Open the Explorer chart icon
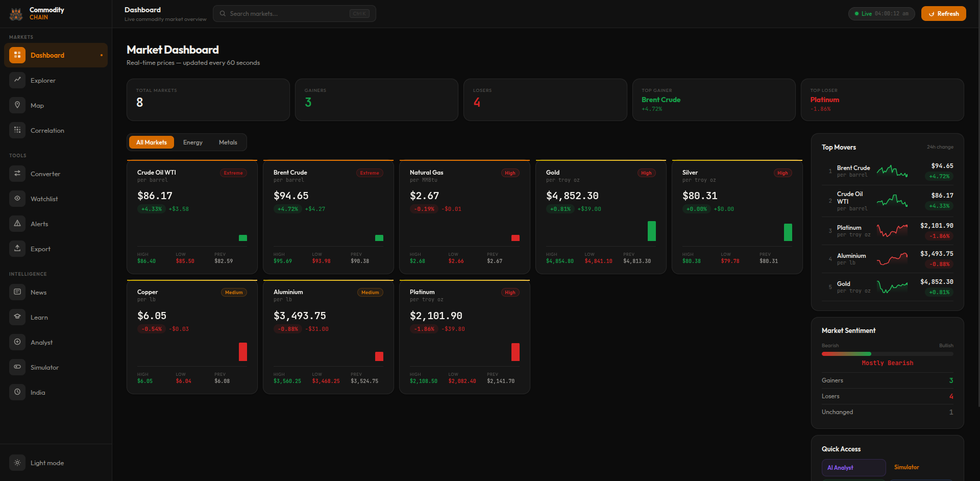The height and width of the screenshot is (481, 980). tap(17, 80)
